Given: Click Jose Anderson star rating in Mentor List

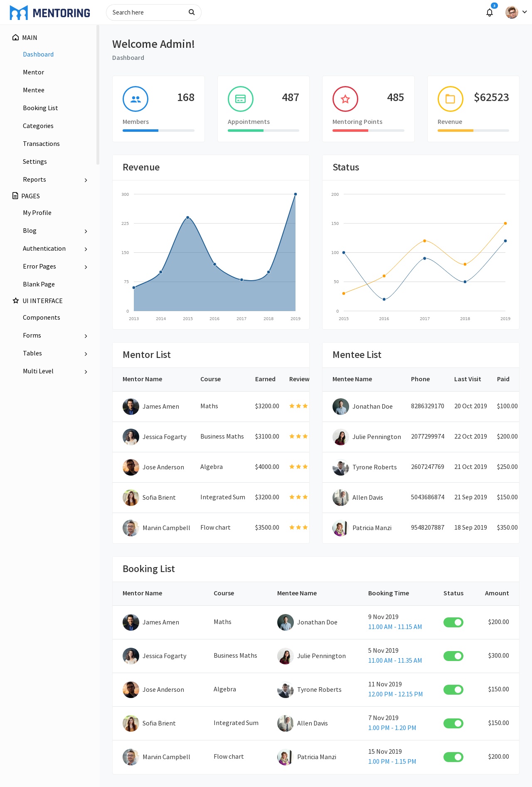Looking at the screenshot, I should 299,466.
